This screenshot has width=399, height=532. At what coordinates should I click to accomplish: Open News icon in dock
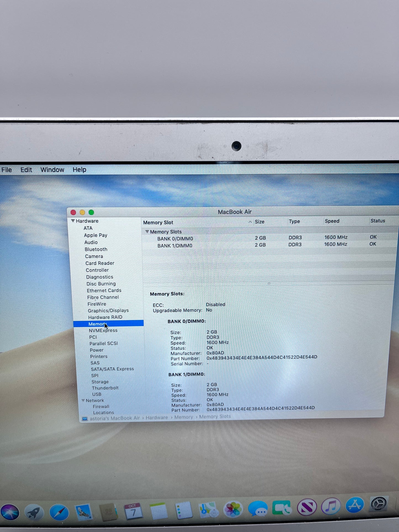coord(307,507)
